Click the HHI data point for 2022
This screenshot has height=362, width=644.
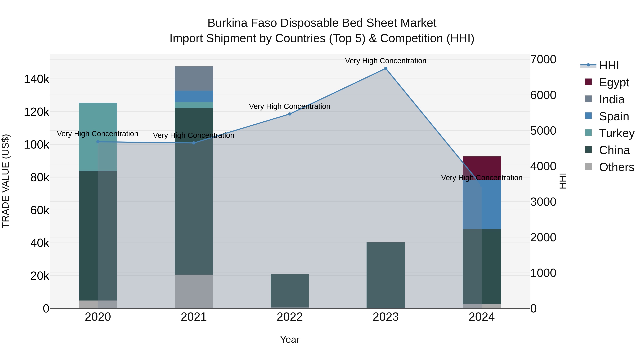coord(290,114)
